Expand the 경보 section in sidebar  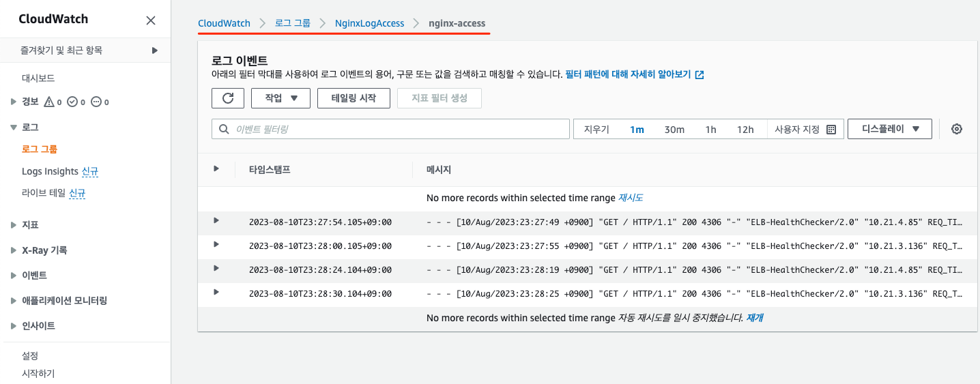tap(14, 102)
